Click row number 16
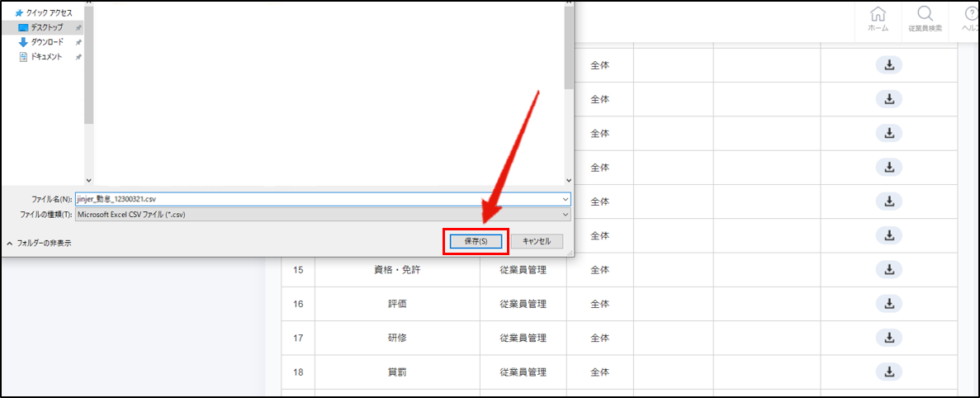The height and width of the screenshot is (398, 980). point(298,304)
